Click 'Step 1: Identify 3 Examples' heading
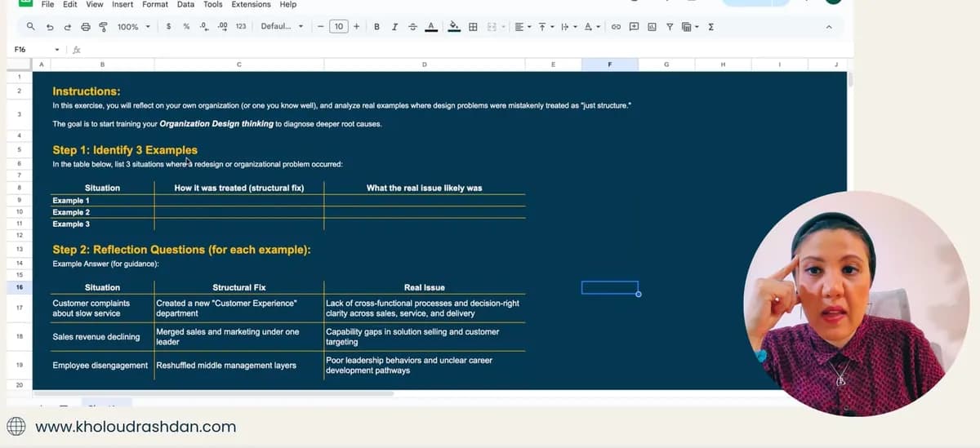Image resolution: width=980 pixels, height=448 pixels. coord(125,150)
